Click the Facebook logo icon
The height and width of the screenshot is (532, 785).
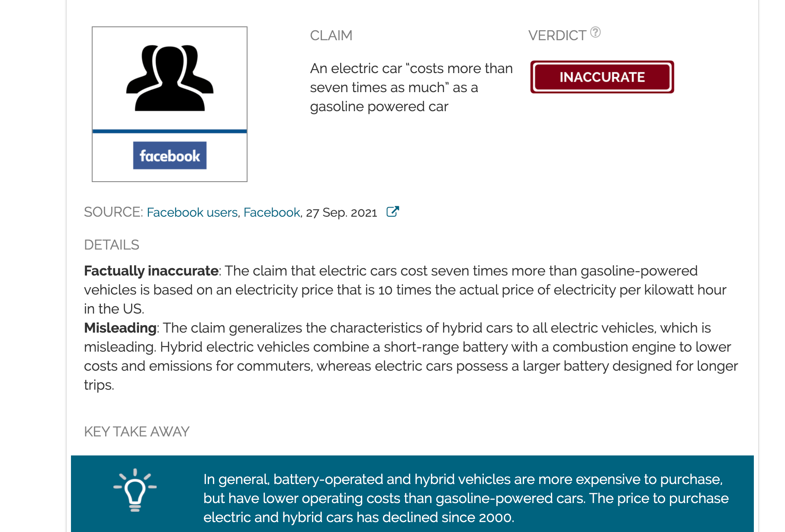click(x=169, y=155)
